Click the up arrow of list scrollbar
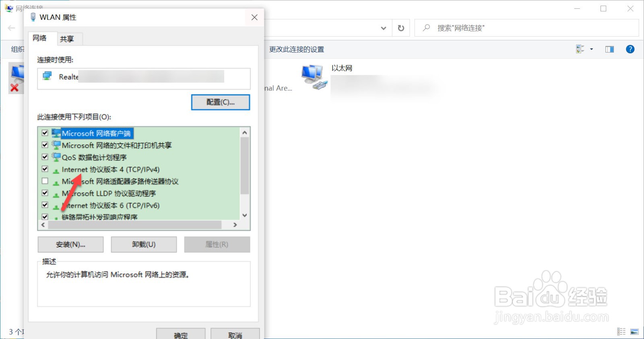644x339 pixels. point(245,132)
